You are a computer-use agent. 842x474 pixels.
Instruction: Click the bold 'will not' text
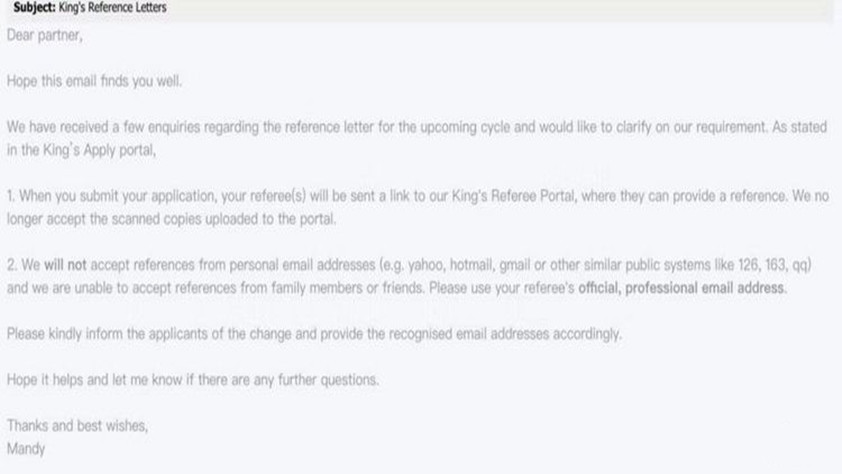tap(65, 265)
